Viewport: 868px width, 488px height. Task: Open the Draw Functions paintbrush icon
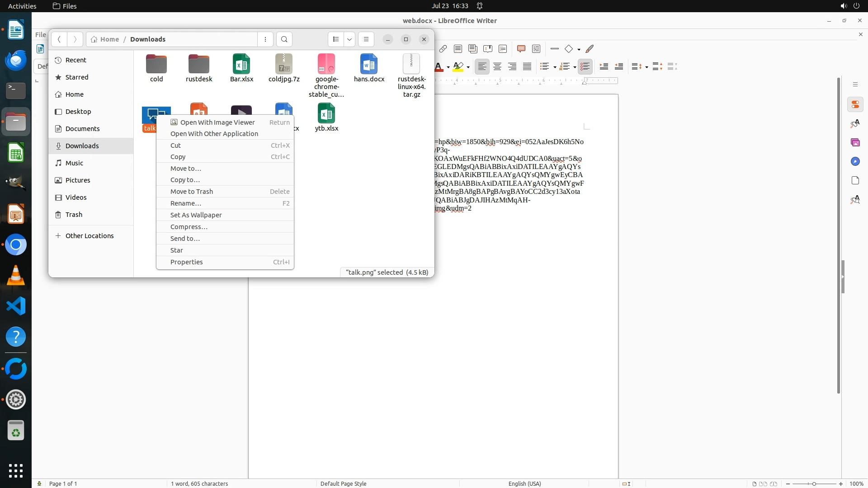(590, 49)
